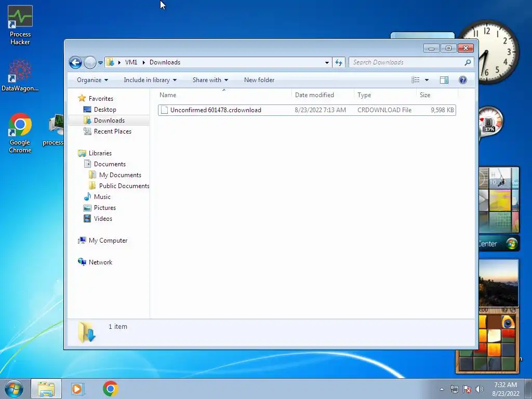
Task: Click the search magnifier icon
Action: pos(468,62)
